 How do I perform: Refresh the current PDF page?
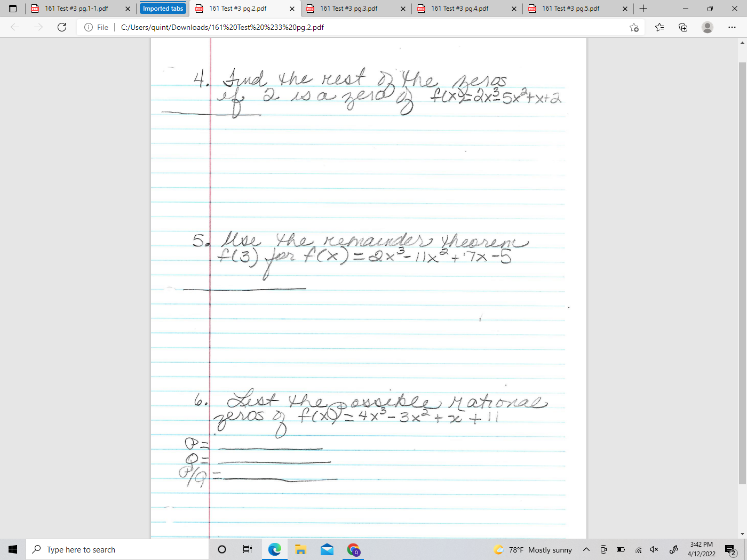click(61, 27)
